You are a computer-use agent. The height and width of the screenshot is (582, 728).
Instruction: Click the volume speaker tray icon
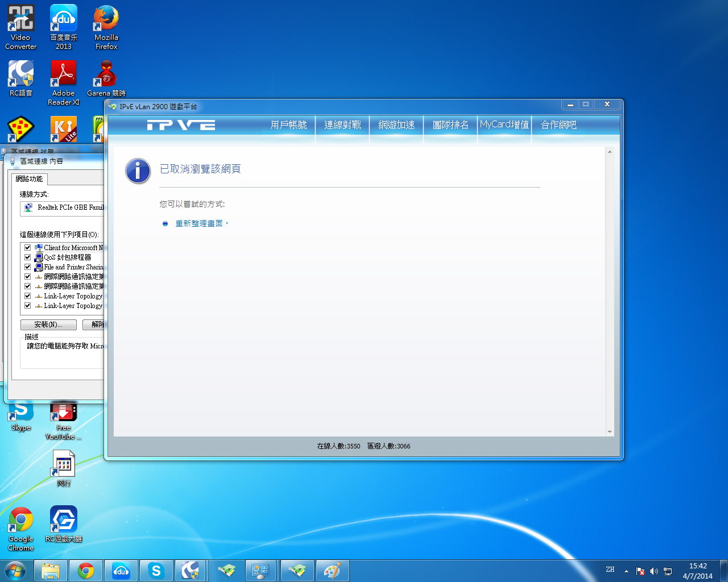click(653, 571)
